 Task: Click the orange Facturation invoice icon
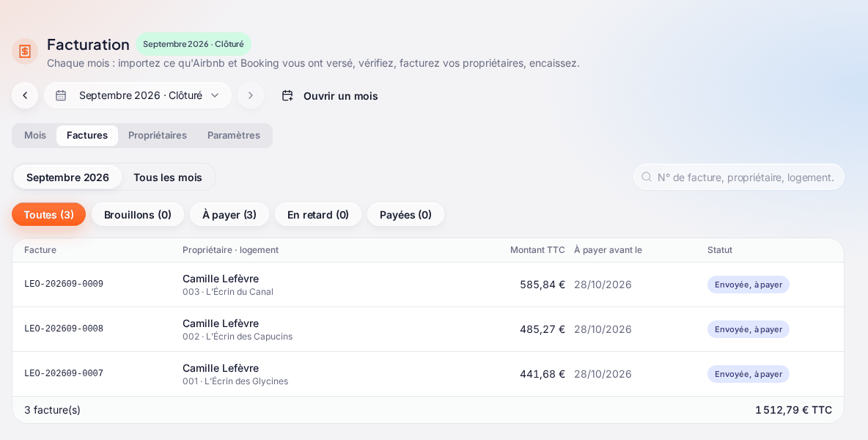pos(25,51)
